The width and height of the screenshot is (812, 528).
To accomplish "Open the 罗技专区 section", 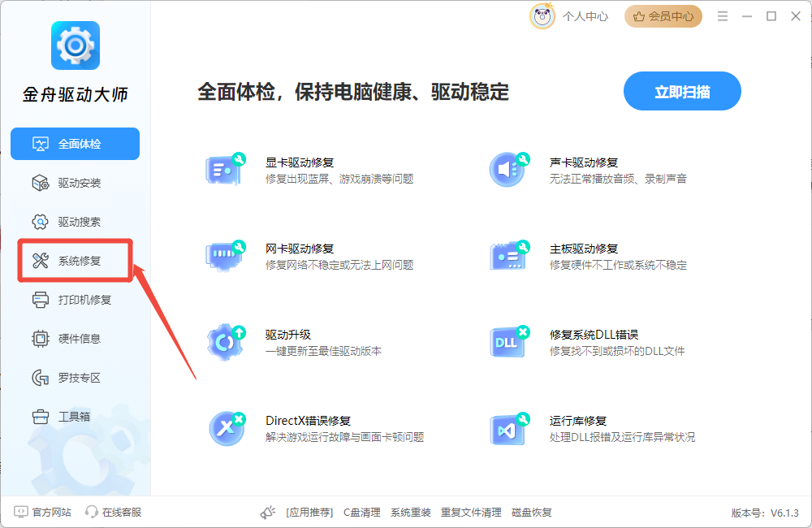I will coord(75,378).
